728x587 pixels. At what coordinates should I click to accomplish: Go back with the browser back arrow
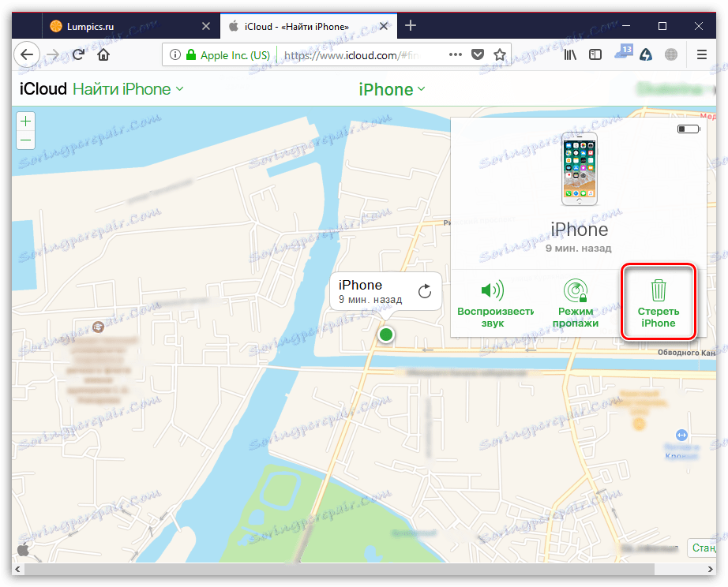(x=27, y=54)
